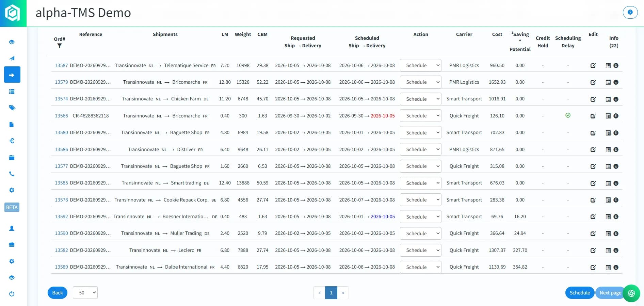The image size is (644, 306).
Task: Click the edit icon for order 13587
Action: click(593, 65)
